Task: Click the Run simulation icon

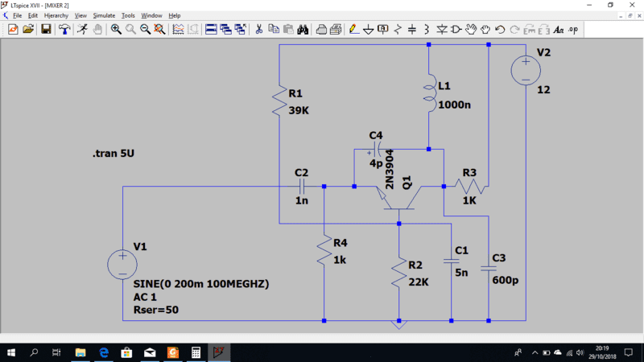Action: tap(82, 30)
